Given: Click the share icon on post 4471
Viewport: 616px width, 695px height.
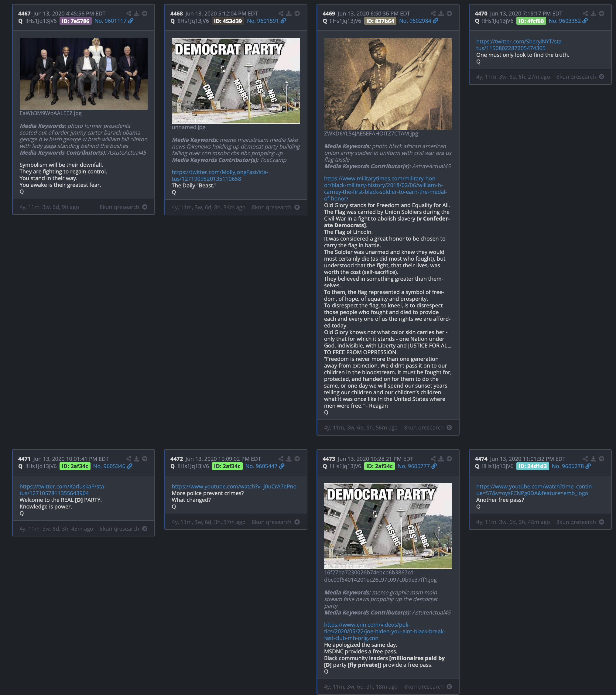Looking at the screenshot, I should pyautogui.click(x=128, y=459).
